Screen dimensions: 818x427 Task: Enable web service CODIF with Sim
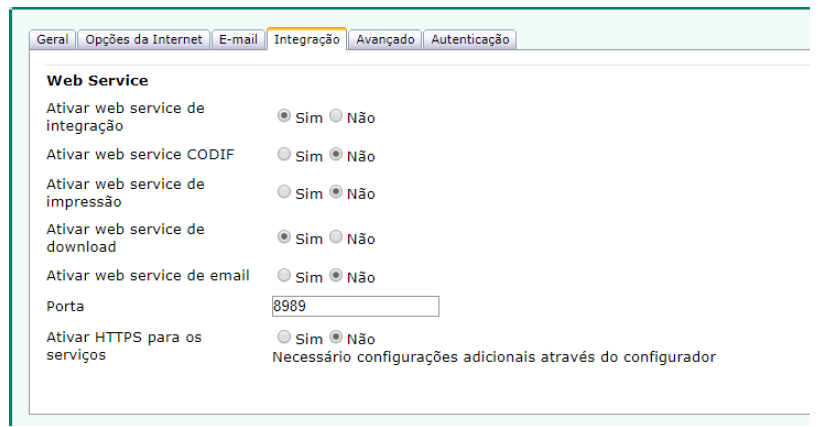(x=284, y=155)
